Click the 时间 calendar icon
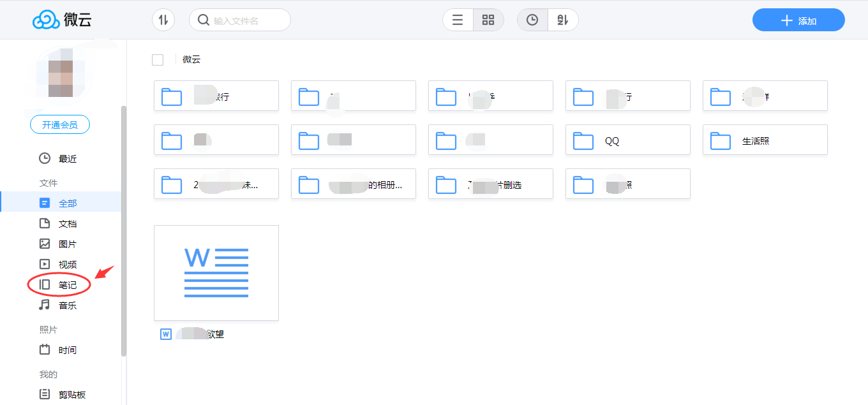This screenshot has width=868, height=405. click(45, 350)
